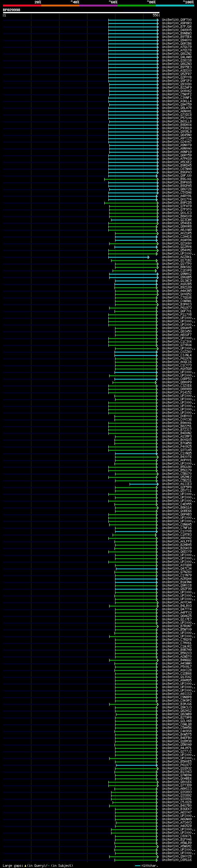197x868 pixels.
Task: Select hit label UniRef100_Q2PYY8
Action: point(177,78)
